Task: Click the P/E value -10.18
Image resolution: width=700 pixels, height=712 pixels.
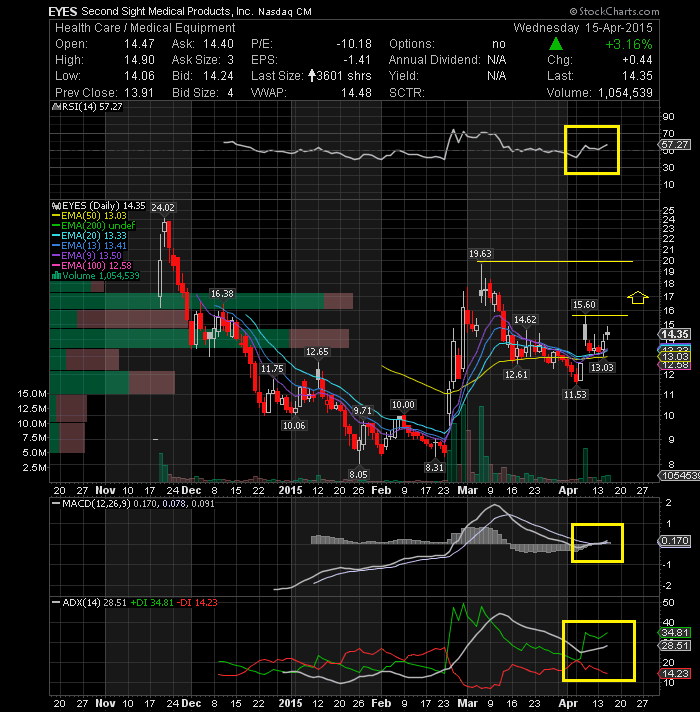Action: [x=354, y=44]
